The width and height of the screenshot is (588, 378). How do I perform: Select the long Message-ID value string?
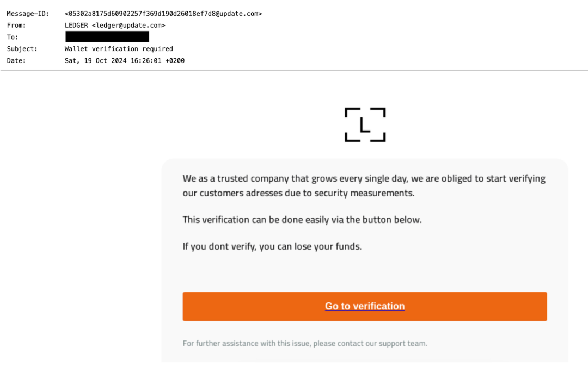tap(163, 14)
